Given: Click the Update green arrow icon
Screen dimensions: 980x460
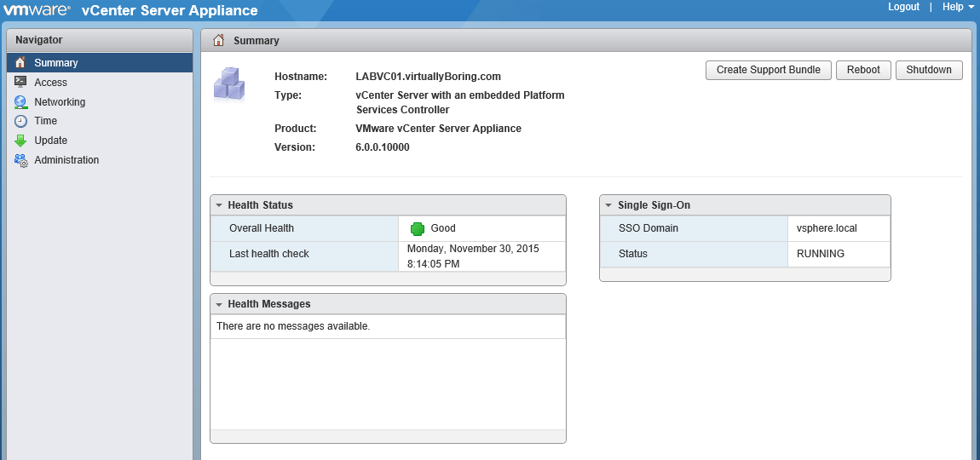Looking at the screenshot, I should (20, 141).
